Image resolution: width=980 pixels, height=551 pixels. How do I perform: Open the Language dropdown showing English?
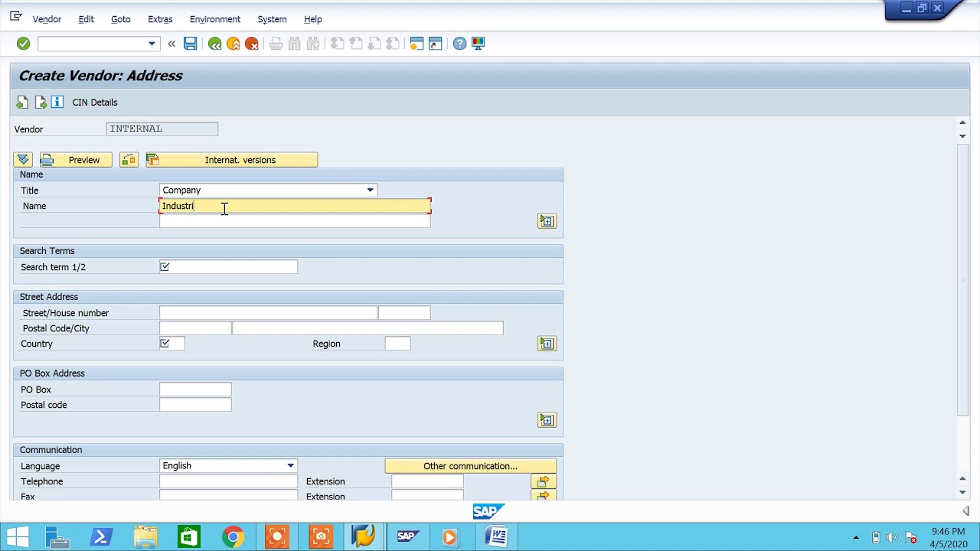point(290,465)
